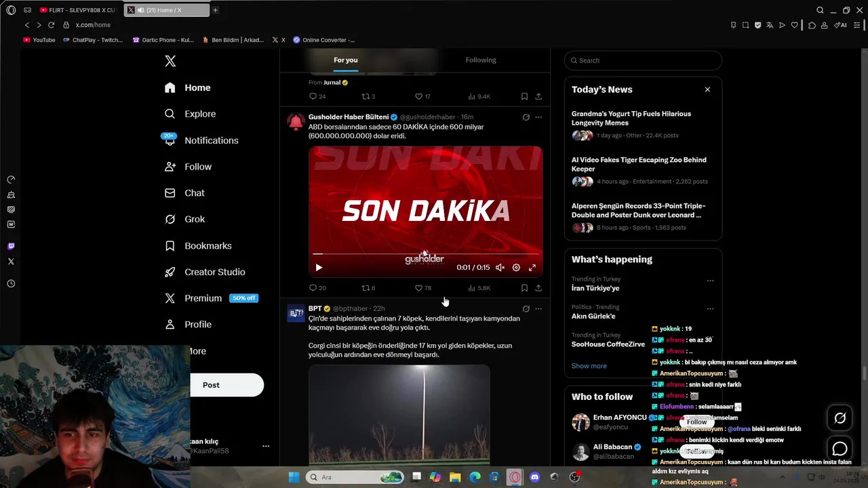Switch to the Following tab
This screenshot has height=488, width=868.
(x=481, y=60)
